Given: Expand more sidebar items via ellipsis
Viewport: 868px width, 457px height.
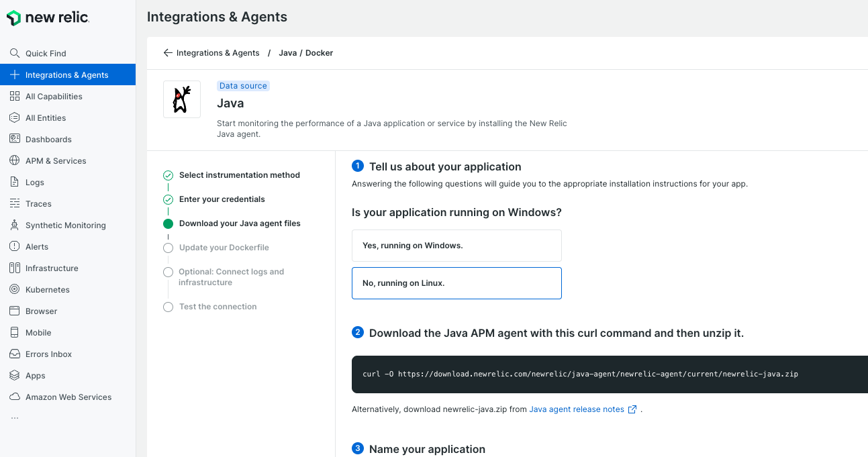Looking at the screenshot, I should click(15, 418).
